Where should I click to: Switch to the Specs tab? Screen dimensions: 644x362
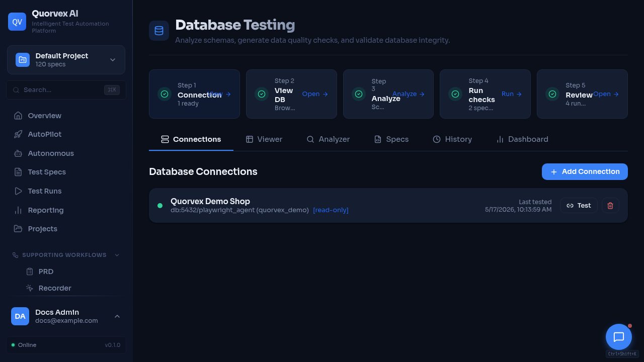(391, 139)
